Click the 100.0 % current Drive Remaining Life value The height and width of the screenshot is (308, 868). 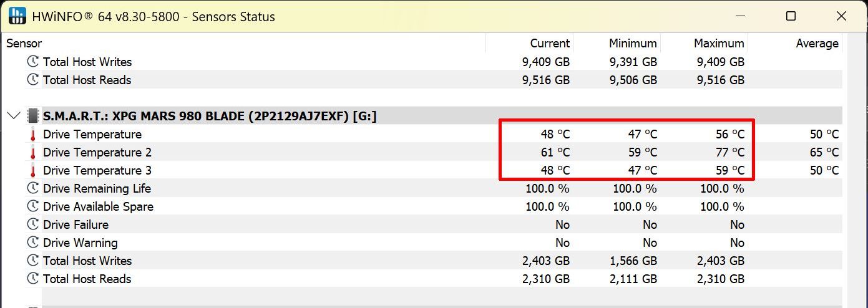click(547, 188)
